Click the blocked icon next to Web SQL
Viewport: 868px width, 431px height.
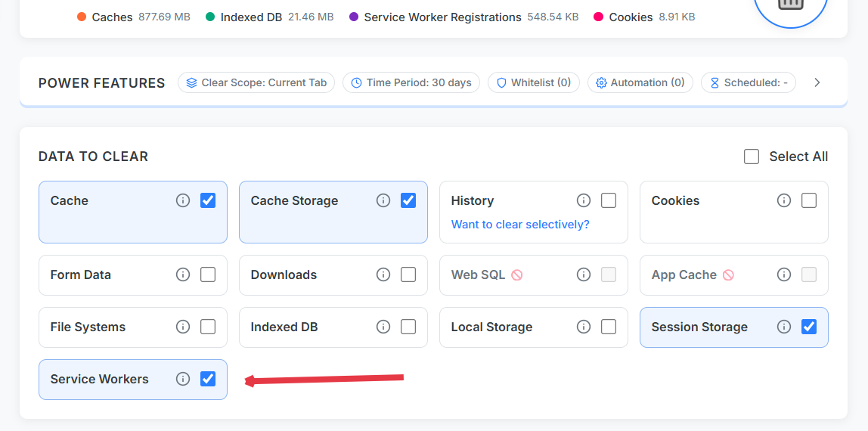516,274
